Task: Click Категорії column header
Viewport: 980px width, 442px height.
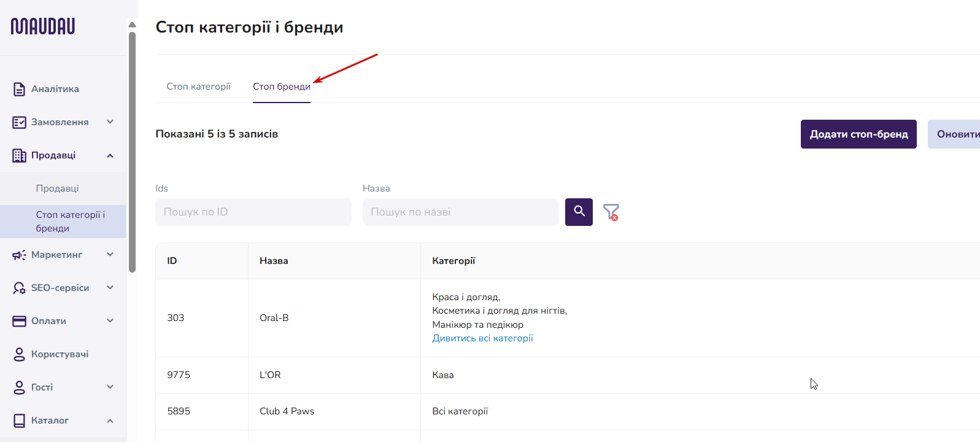Action: coord(453,261)
